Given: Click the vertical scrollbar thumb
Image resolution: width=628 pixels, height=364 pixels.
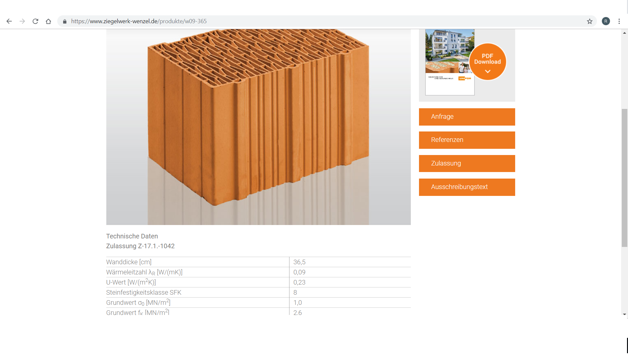Looking at the screenshot, I should click(x=624, y=178).
